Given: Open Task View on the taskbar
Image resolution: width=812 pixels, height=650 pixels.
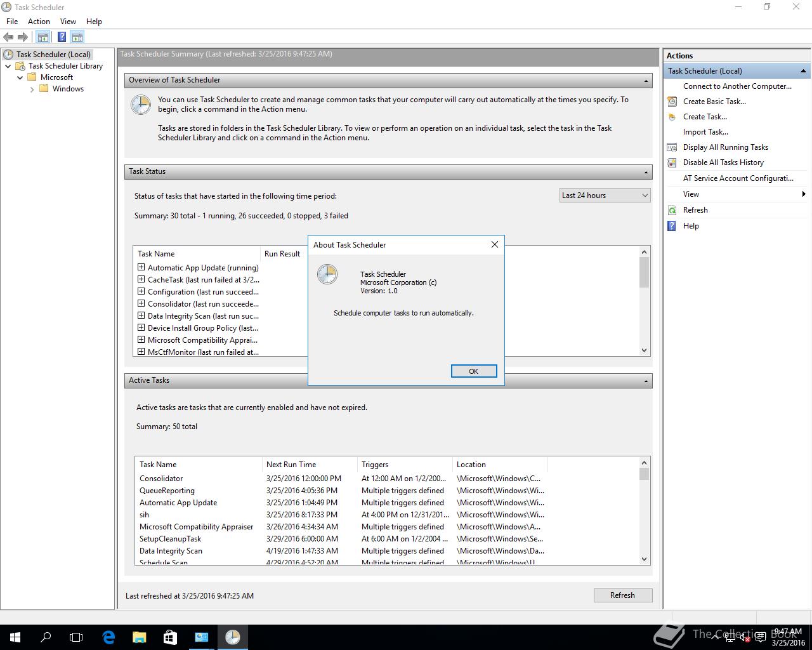Looking at the screenshot, I should pyautogui.click(x=76, y=637).
